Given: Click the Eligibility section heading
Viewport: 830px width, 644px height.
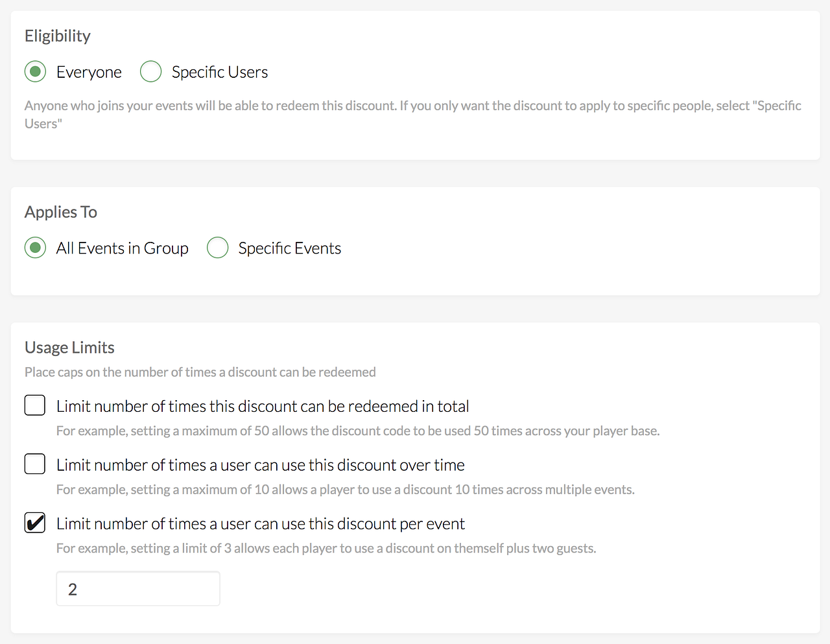Looking at the screenshot, I should pyautogui.click(x=58, y=36).
